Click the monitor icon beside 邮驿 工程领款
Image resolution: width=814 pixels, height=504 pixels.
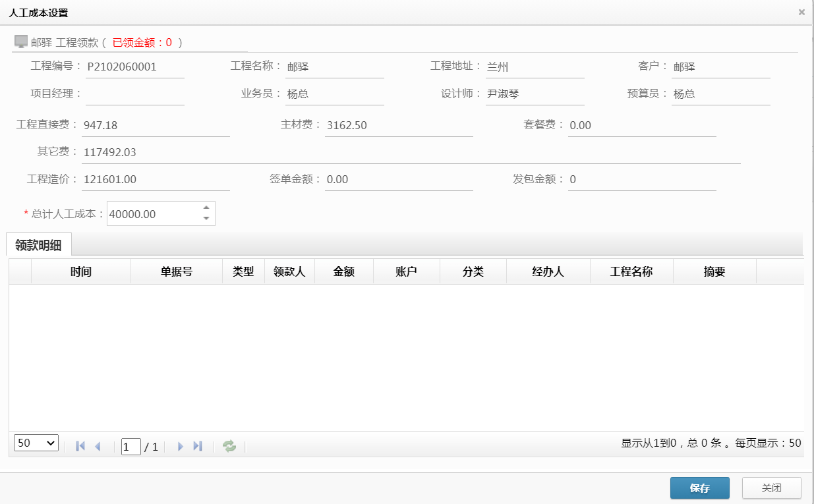21,42
